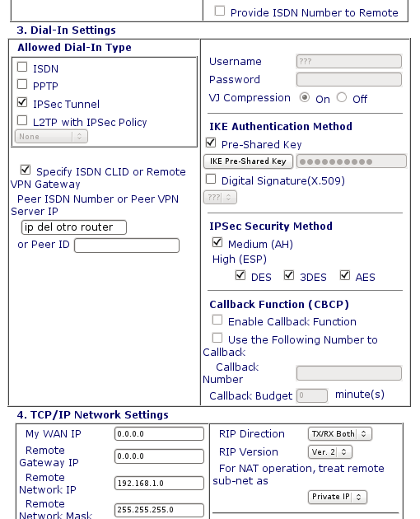Toggle AES encryption checkbox
The image size is (420, 519).
345,275
